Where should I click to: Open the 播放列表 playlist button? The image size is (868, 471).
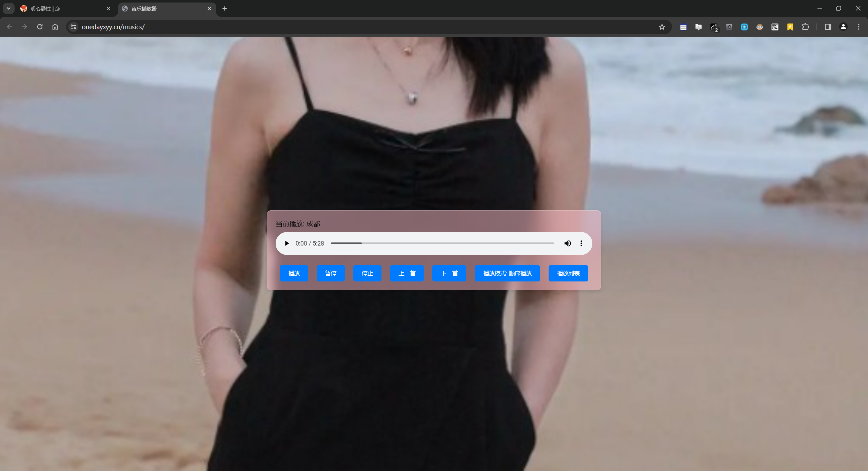(x=568, y=273)
